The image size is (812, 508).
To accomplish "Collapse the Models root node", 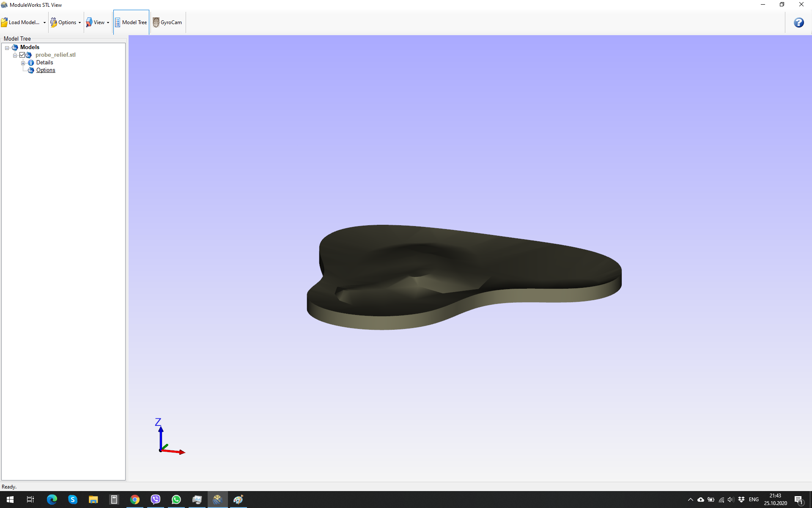I will click(7, 47).
